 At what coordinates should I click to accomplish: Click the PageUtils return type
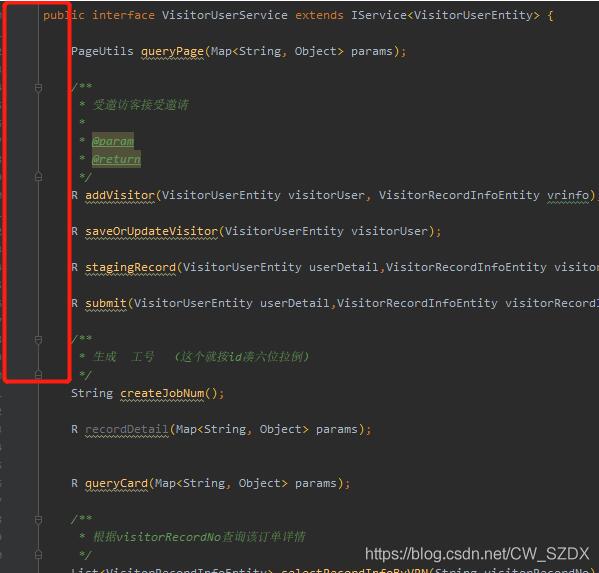coord(102,51)
